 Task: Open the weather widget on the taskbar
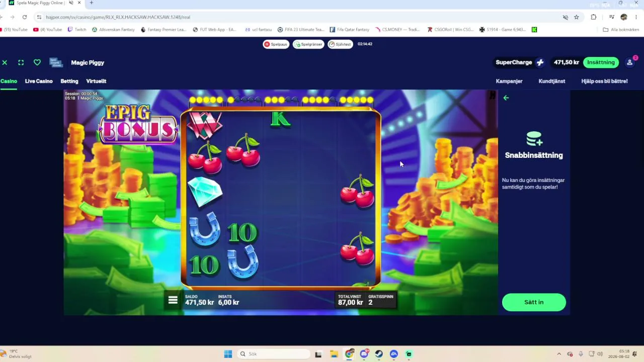click(16, 354)
